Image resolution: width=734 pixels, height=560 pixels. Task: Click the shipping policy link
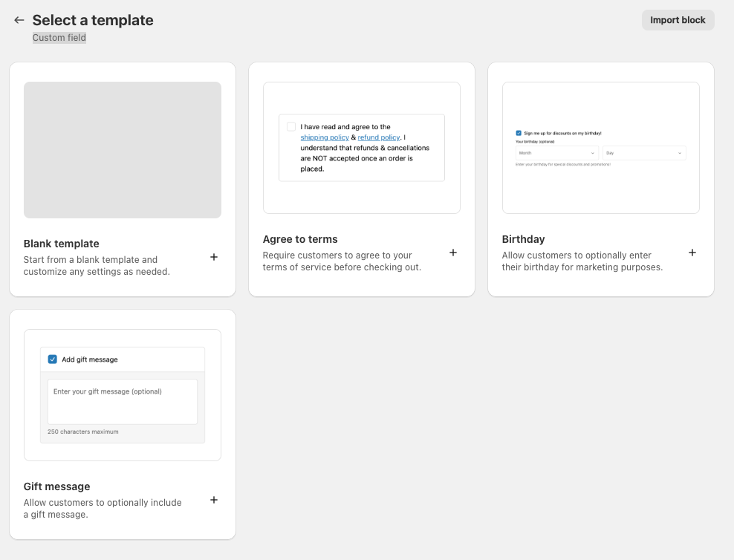click(x=325, y=137)
